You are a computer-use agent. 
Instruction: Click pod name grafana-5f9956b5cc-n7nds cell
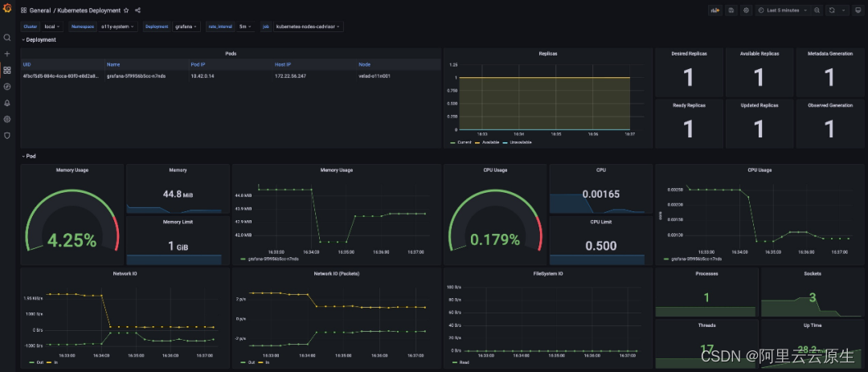(x=136, y=76)
